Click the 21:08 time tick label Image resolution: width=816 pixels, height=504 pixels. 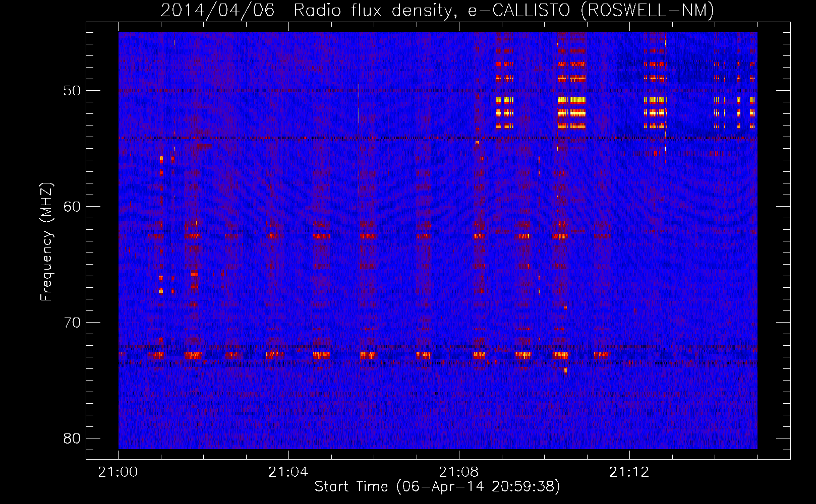pyautogui.click(x=459, y=472)
